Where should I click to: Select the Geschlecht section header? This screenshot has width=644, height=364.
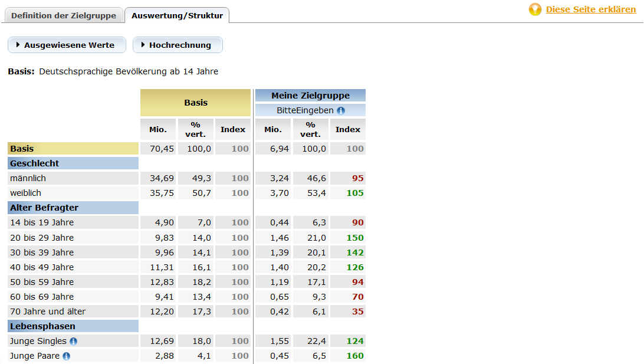35,163
